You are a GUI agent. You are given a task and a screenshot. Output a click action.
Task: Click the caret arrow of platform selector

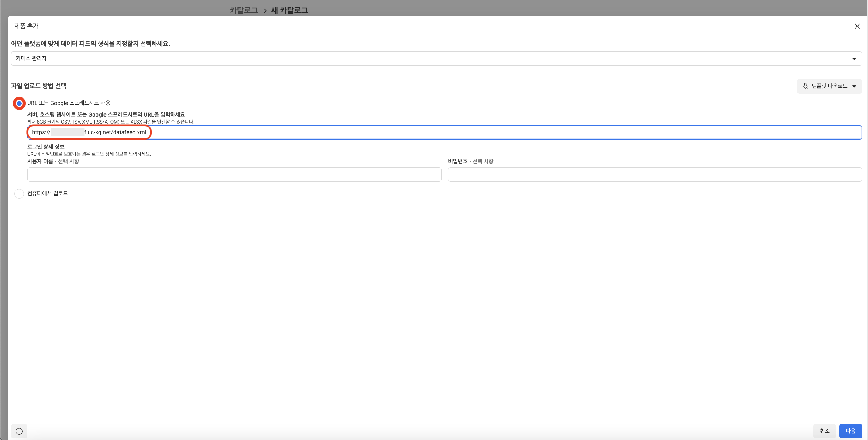click(x=854, y=59)
